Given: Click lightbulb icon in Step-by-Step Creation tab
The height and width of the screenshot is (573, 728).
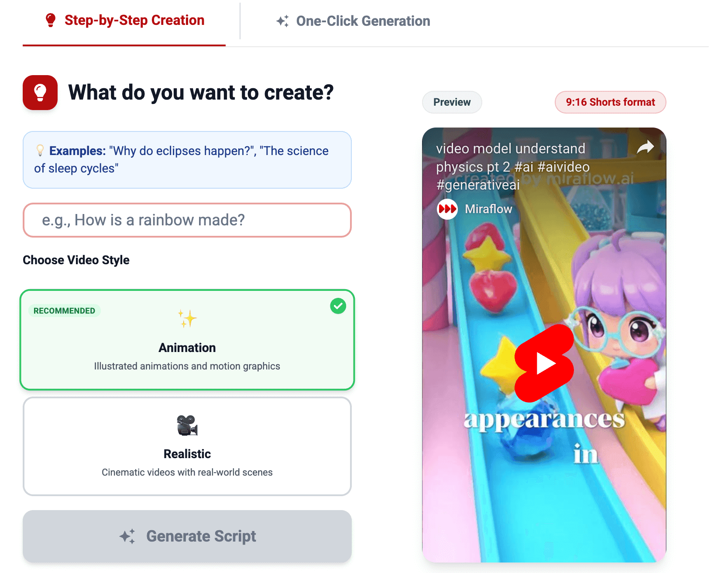Looking at the screenshot, I should pyautogui.click(x=51, y=20).
